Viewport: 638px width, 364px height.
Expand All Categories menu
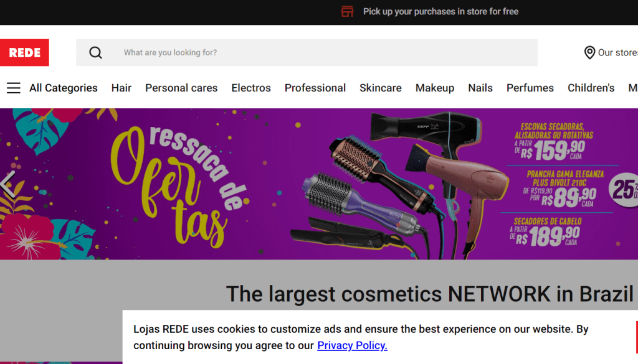click(64, 88)
